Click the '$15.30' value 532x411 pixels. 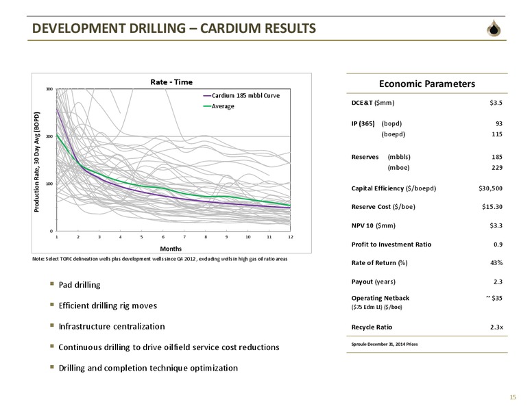point(492,206)
